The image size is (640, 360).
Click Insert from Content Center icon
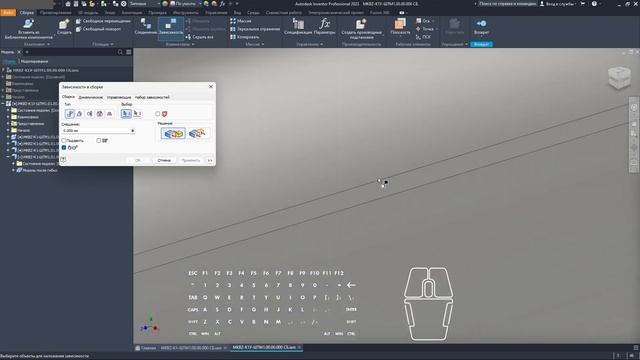click(29, 24)
